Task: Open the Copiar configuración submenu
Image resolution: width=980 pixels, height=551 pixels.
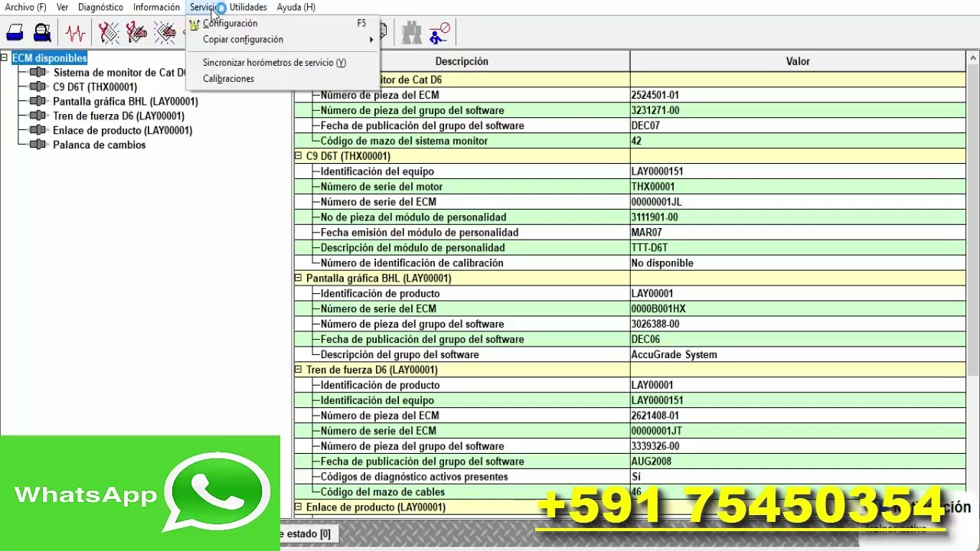Action: pyautogui.click(x=283, y=40)
